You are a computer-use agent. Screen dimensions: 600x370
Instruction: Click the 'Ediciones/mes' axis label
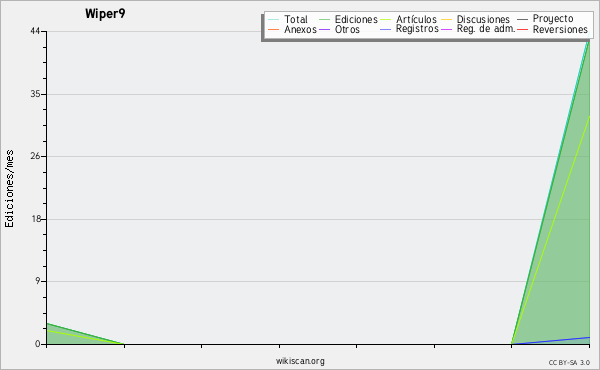9,189
